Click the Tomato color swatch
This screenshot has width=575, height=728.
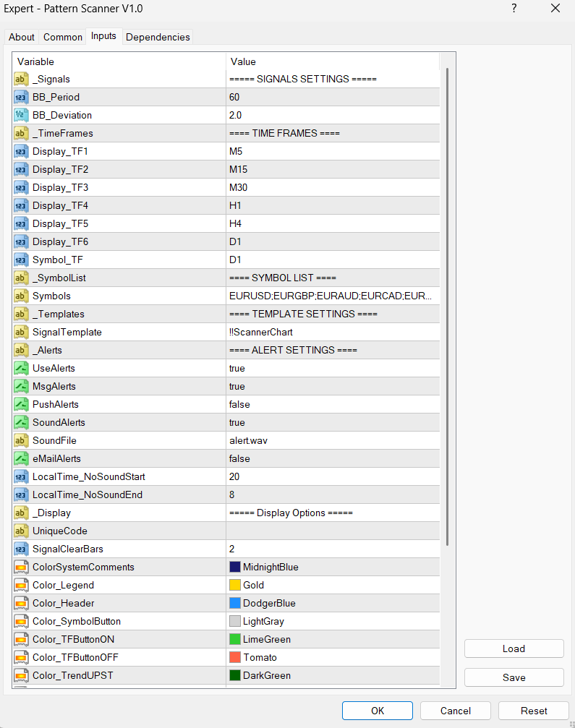(x=235, y=657)
